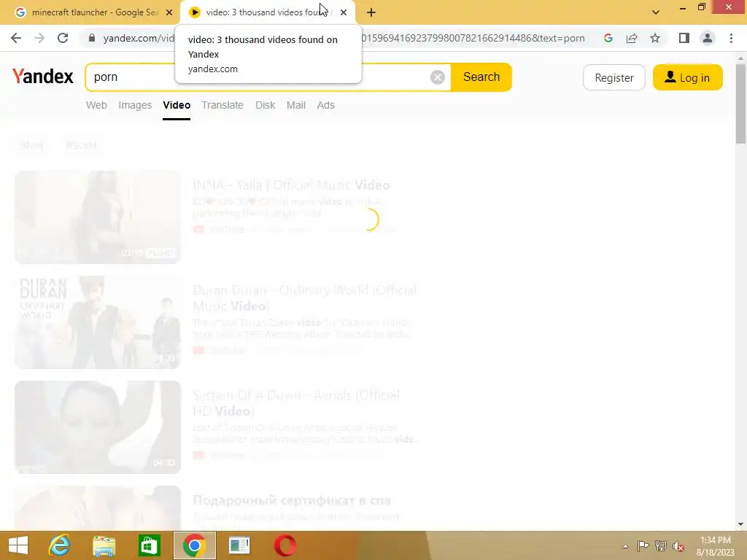
Task: Open the Action Center flag icon
Action: [643, 546]
